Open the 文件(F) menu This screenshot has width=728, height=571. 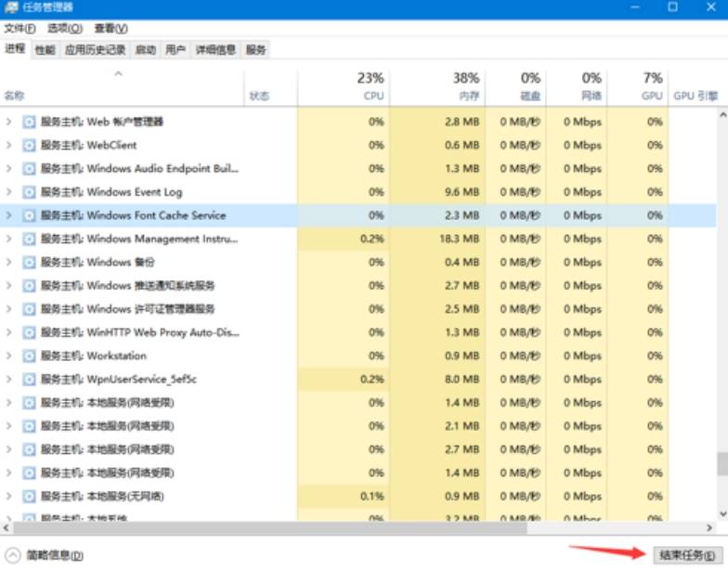19,29
